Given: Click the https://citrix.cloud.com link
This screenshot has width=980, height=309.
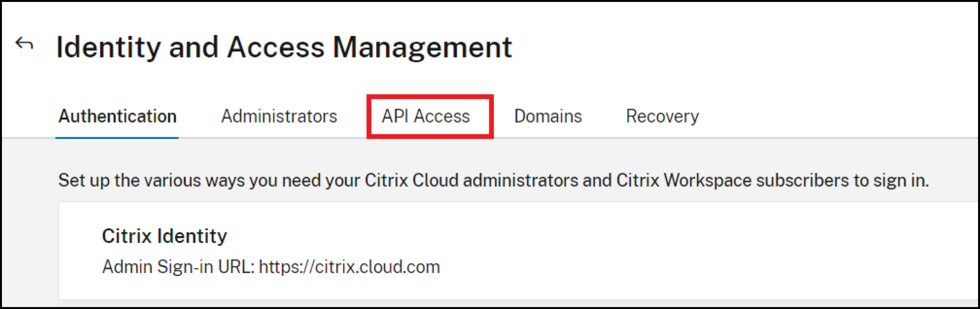Looking at the screenshot, I should click(349, 266).
